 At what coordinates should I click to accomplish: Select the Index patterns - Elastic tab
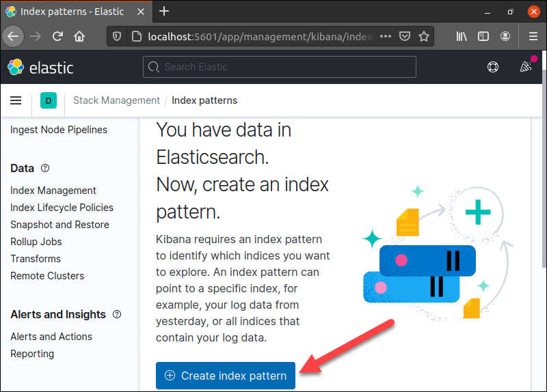(76, 12)
